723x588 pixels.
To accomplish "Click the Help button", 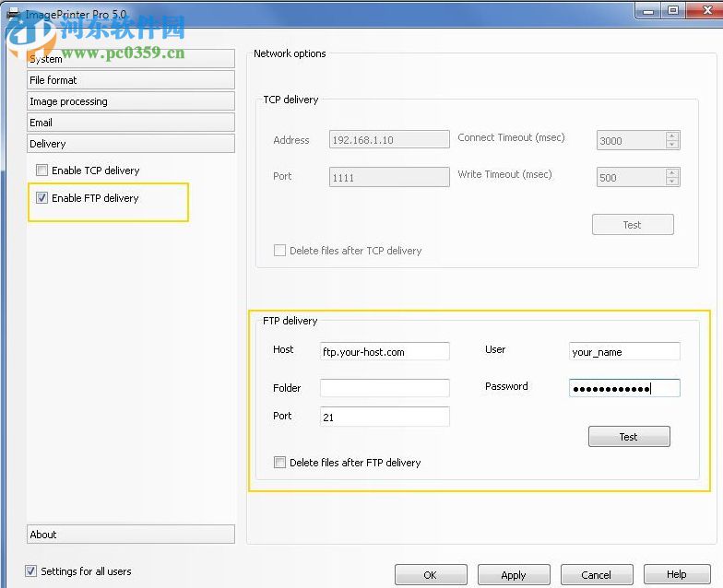I will (x=677, y=574).
